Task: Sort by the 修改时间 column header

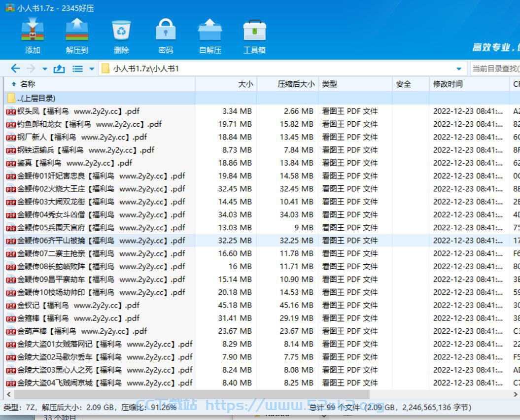Action: 469,84
